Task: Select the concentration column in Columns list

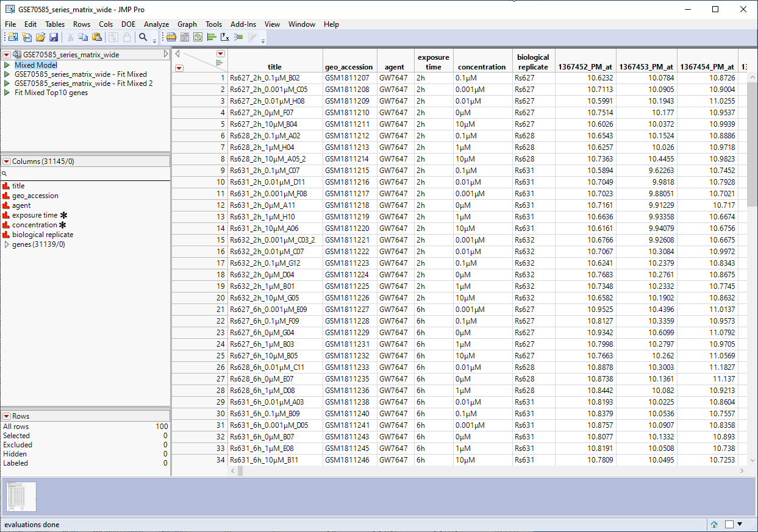Action: coord(35,225)
